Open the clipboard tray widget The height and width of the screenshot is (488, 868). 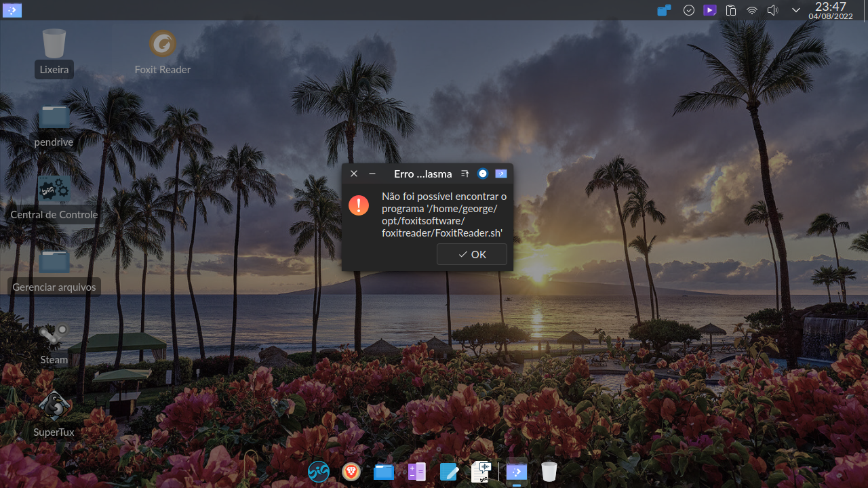coord(731,10)
